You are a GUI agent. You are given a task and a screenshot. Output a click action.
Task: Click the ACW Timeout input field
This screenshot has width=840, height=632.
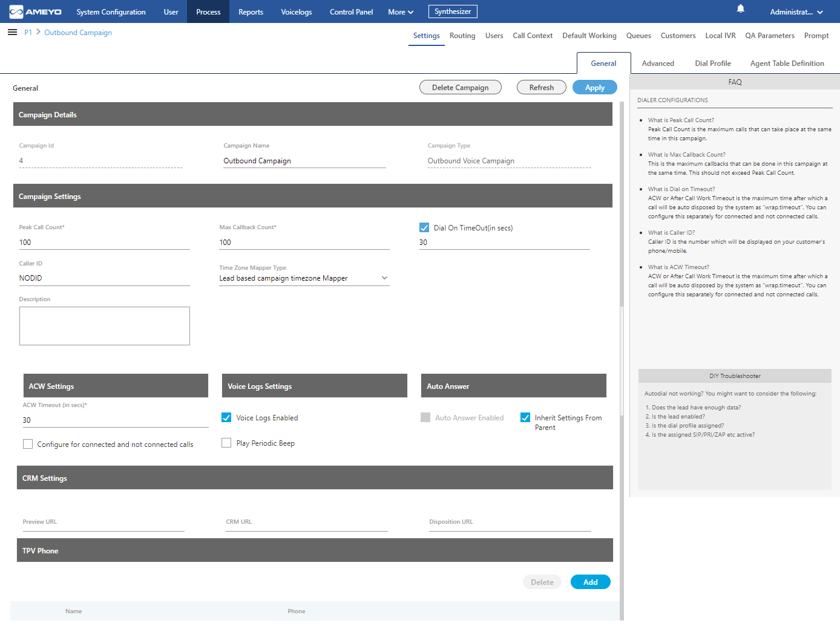point(116,420)
